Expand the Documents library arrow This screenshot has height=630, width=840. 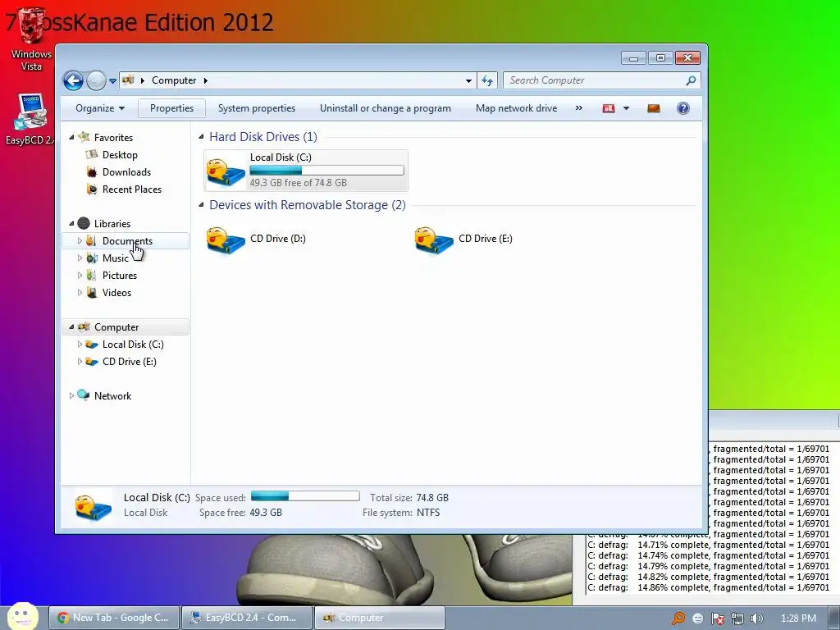pyautogui.click(x=80, y=241)
